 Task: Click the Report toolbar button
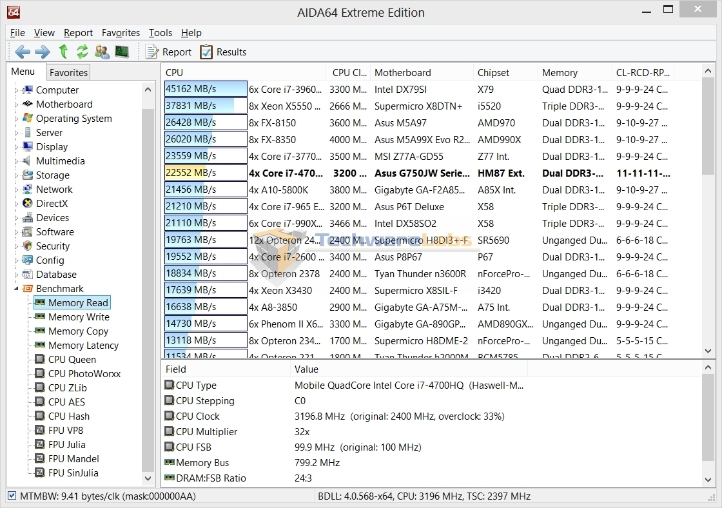(169, 52)
